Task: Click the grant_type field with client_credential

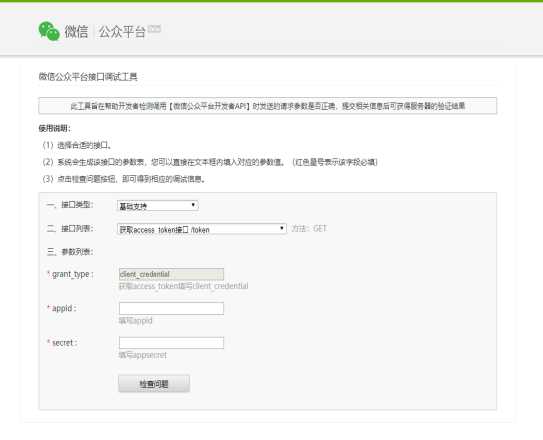Action: pos(171,274)
